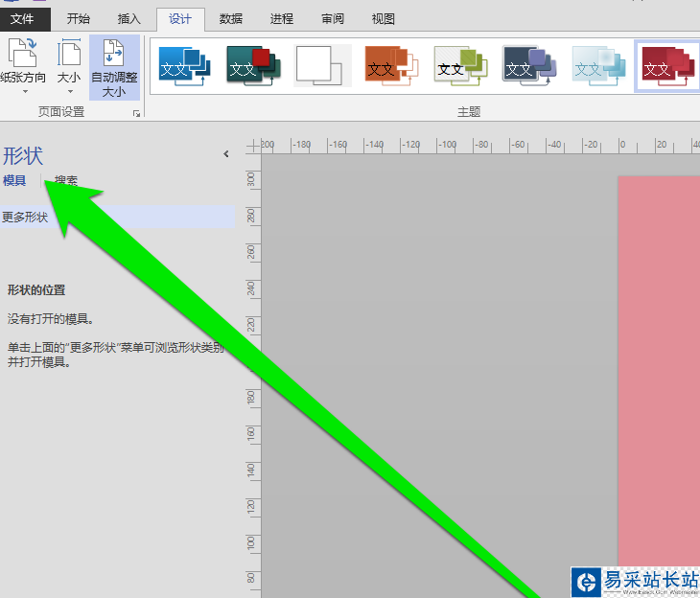Apply the olive green theme thumbnail
Viewport: 700px width, 598px height.
pyautogui.click(x=460, y=66)
